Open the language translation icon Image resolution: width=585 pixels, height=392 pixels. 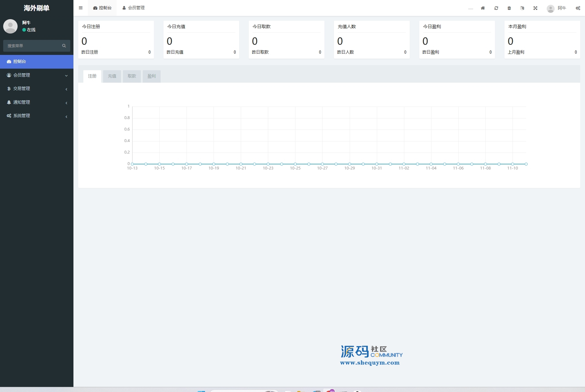[522, 8]
